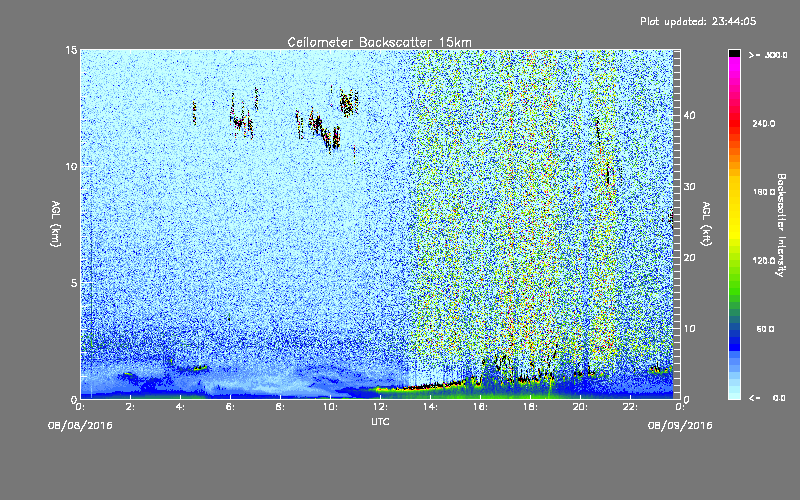
Task: Click the 5 km tick label on left axis
Action: tap(73, 283)
